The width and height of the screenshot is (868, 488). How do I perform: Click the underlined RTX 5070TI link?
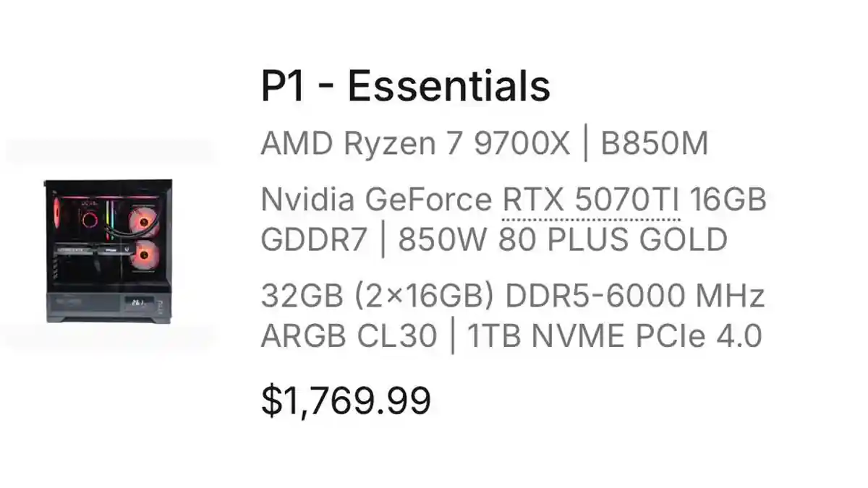[591, 200]
